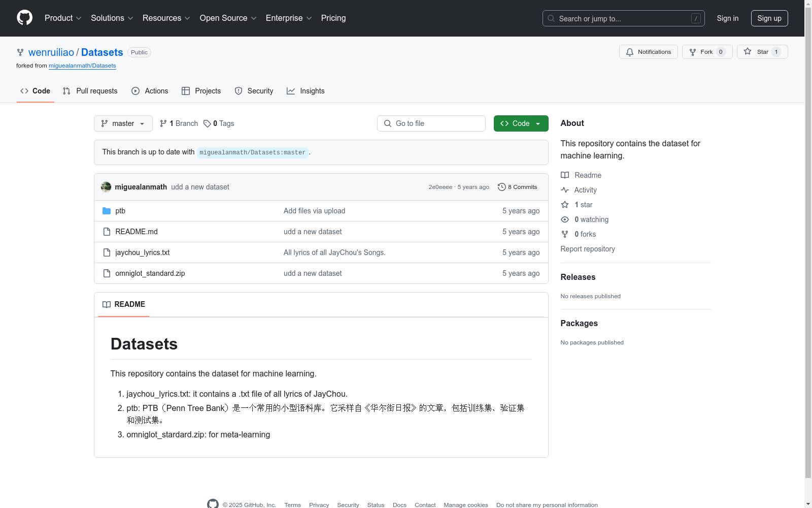
Task: Click the bell icon in Notifications
Action: tap(630, 52)
